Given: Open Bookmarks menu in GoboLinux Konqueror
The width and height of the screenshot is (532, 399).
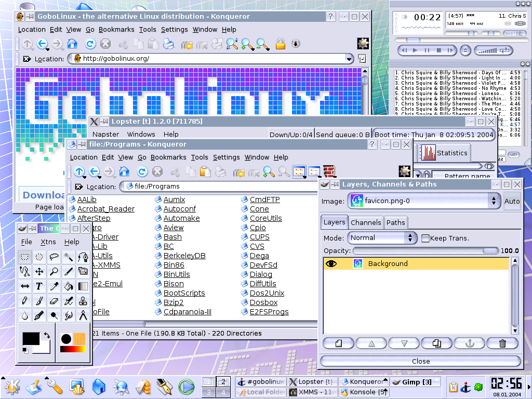Looking at the screenshot, I should pos(116,30).
